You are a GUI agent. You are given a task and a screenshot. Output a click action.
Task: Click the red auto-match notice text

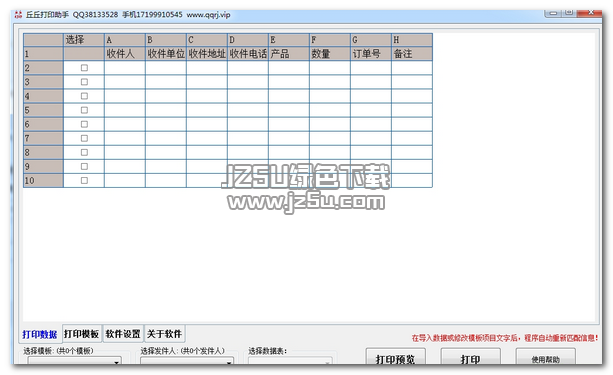(505, 338)
